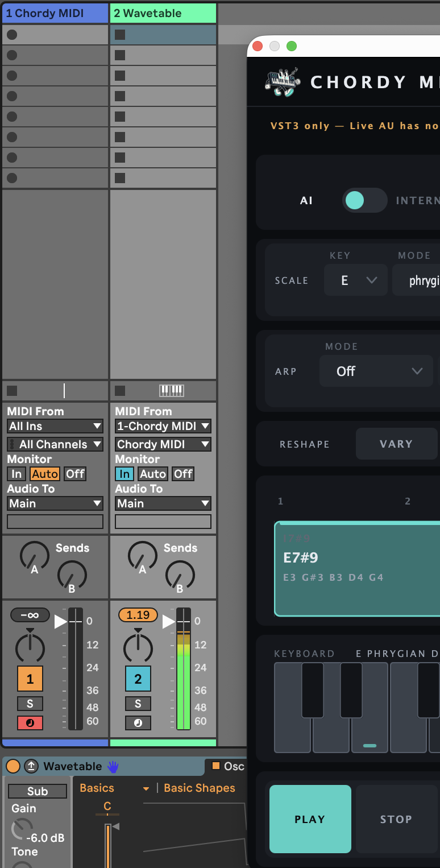Open the Basics wavetable category dropdown
Screen dimensions: 440x868
(x=114, y=788)
